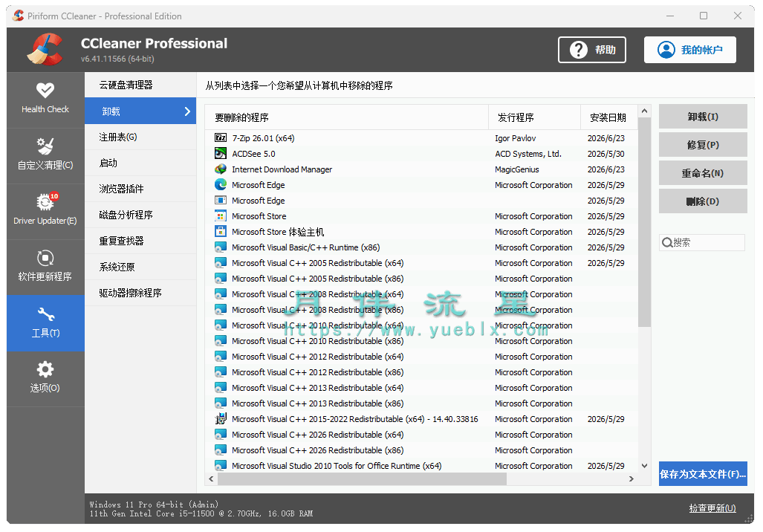Screen dimensions: 763x532
Task: Click ACD Systems, Ltd. publisher cell
Action: click(528, 154)
